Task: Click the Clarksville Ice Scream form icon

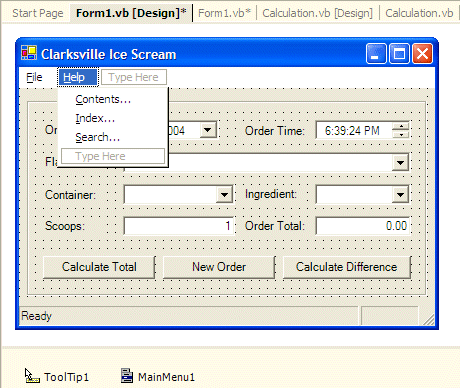Action: (29, 53)
